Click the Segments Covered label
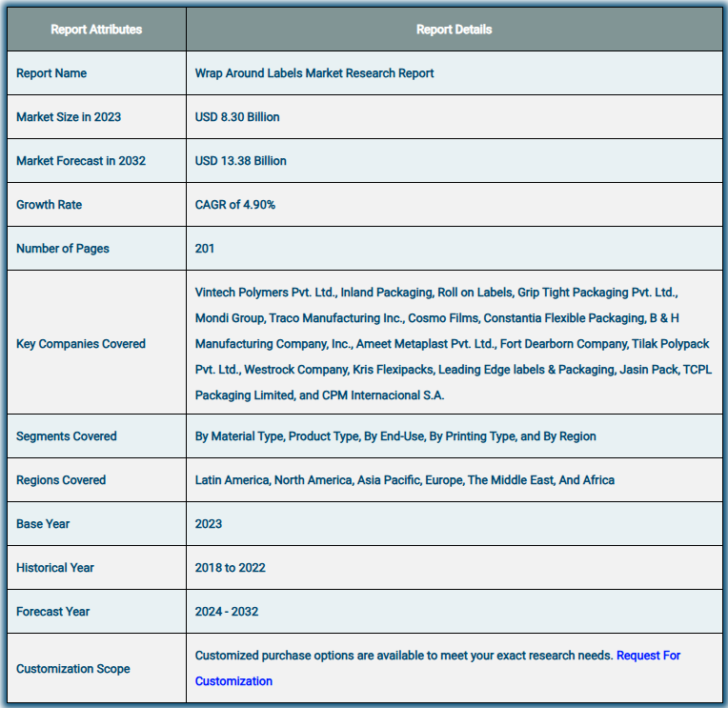This screenshot has width=728, height=708. 67,436
